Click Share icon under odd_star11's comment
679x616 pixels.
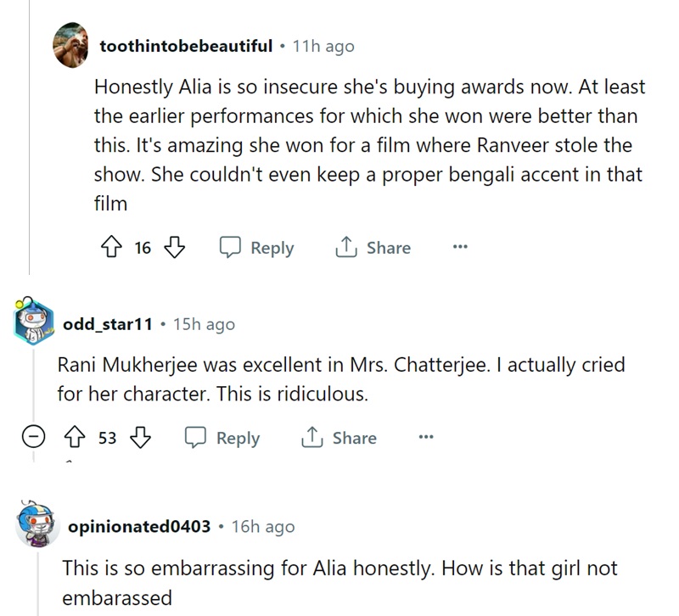311,438
